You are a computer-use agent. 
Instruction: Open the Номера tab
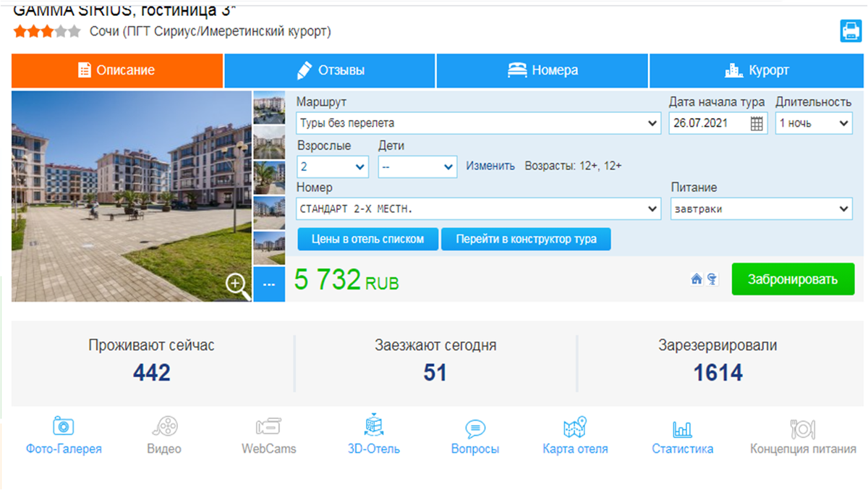pyautogui.click(x=542, y=70)
